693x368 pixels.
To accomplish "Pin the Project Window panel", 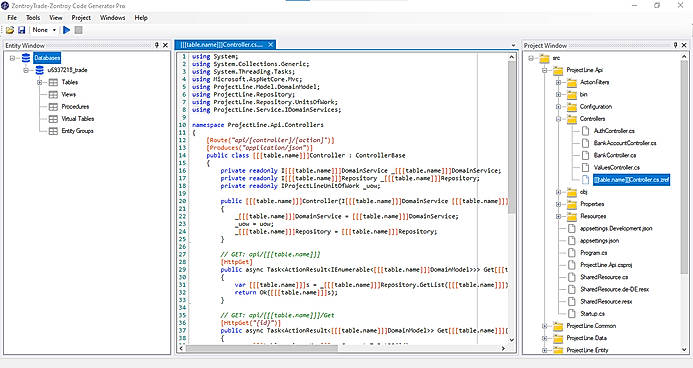I will [675, 45].
